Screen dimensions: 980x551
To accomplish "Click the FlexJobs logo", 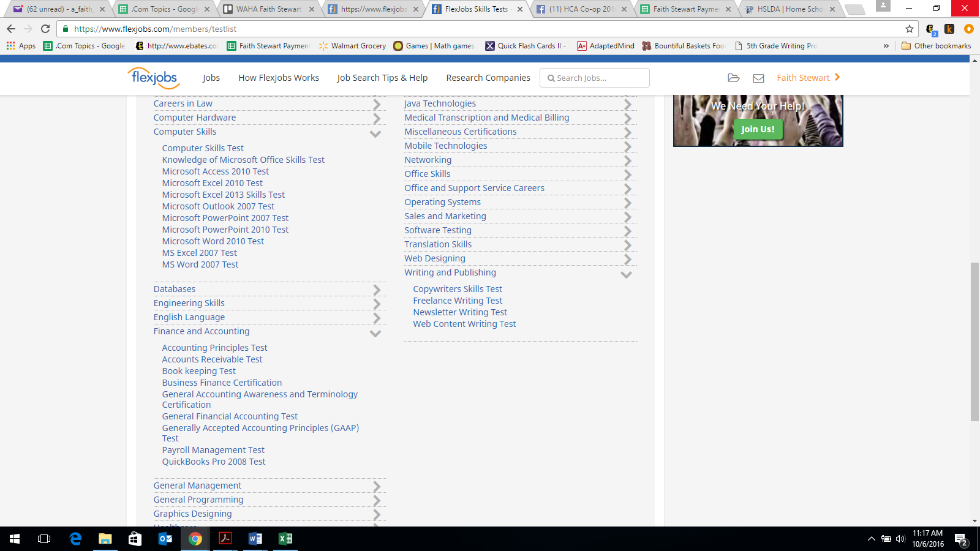I will click(x=154, y=78).
